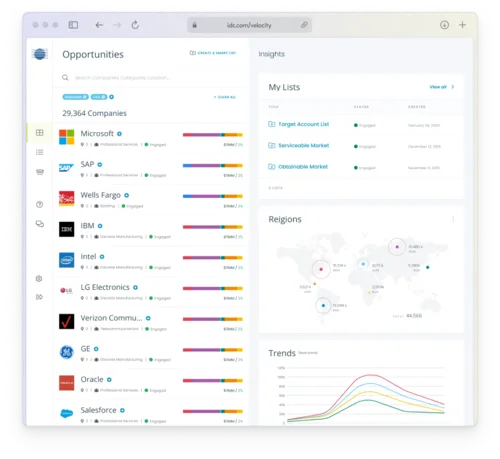500x459 pixels.
Task: Click Create a Smart List
Action: (x=213, y=53)
